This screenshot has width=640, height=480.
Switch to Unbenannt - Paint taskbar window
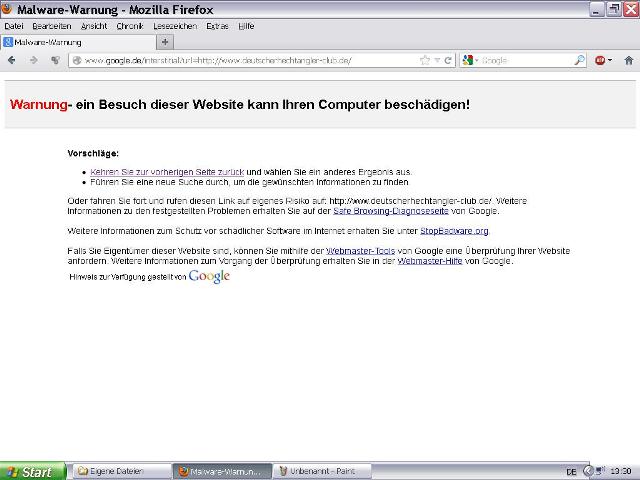tap(322, 471)
